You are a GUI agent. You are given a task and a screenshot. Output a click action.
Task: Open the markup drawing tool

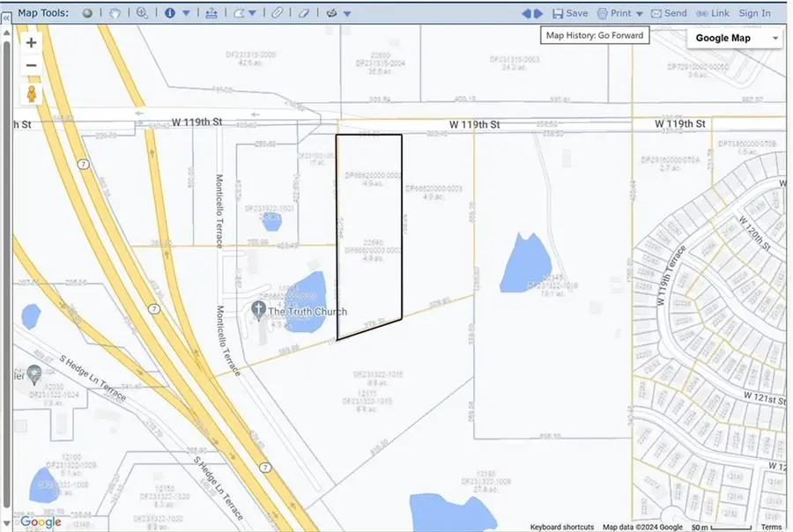tap(330, 13)
